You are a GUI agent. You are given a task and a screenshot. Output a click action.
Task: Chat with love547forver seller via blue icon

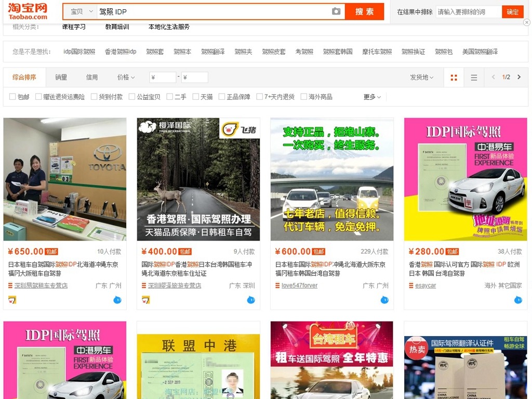385,300
